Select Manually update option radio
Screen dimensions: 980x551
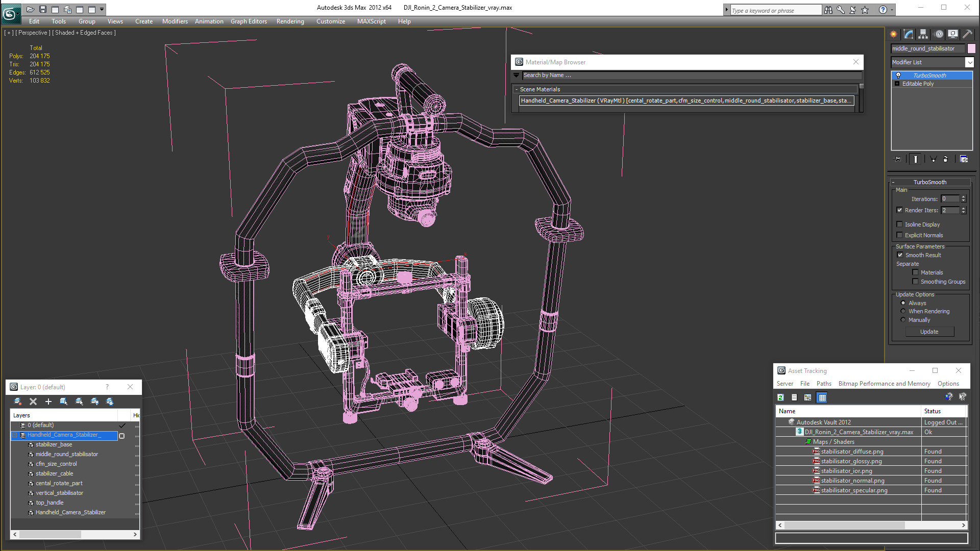(x=903, y=320)
